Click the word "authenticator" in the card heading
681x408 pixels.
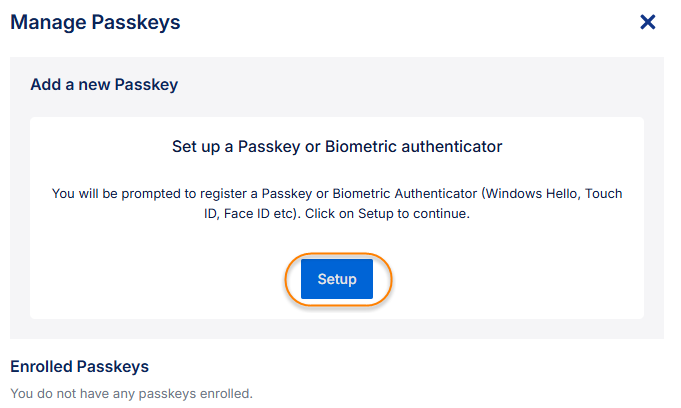[x=451, y=147]
